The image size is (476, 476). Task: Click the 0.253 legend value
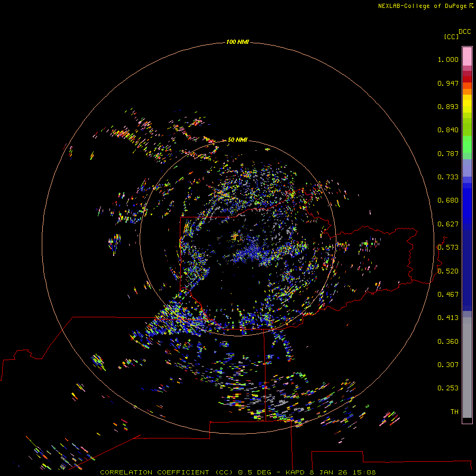point(448,388)
